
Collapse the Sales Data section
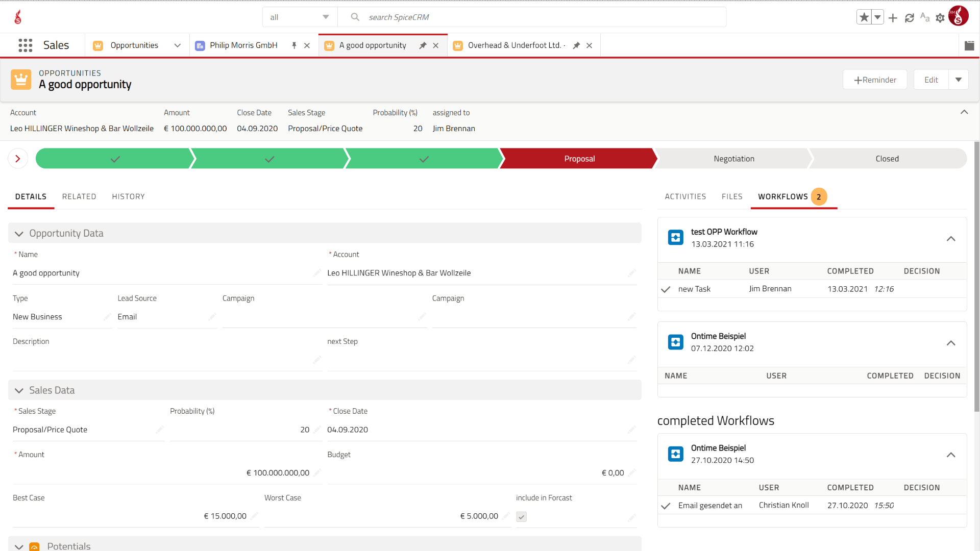tap(19, 391)
